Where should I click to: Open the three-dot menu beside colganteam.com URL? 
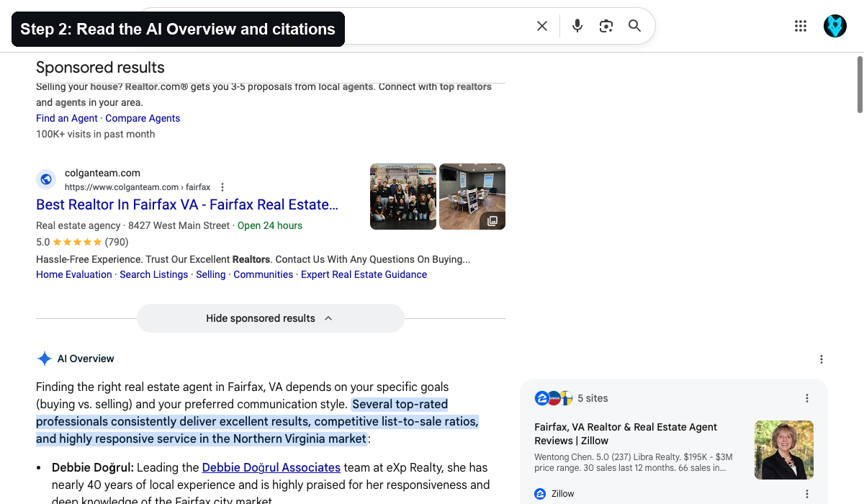point(222,187)
